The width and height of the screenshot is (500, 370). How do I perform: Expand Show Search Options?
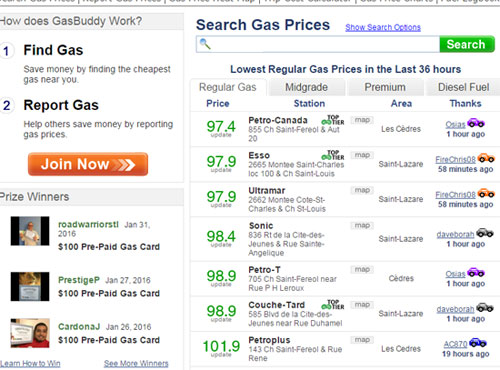point(383,27)
